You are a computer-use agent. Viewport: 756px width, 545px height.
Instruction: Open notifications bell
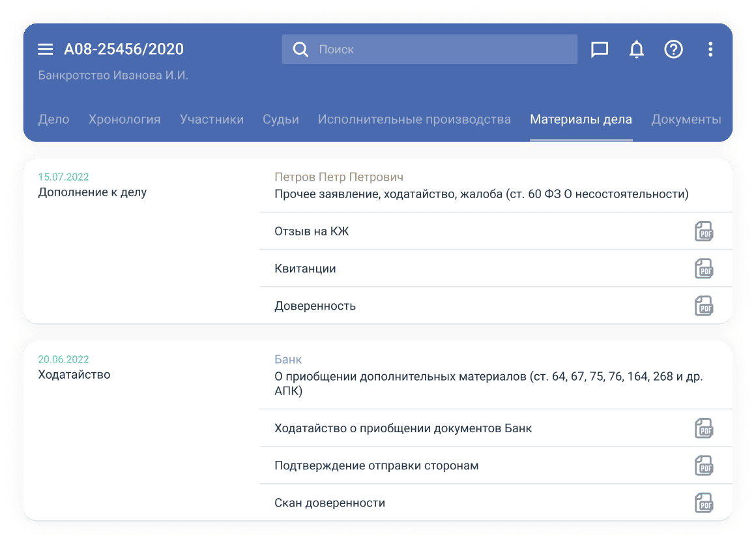637,49
